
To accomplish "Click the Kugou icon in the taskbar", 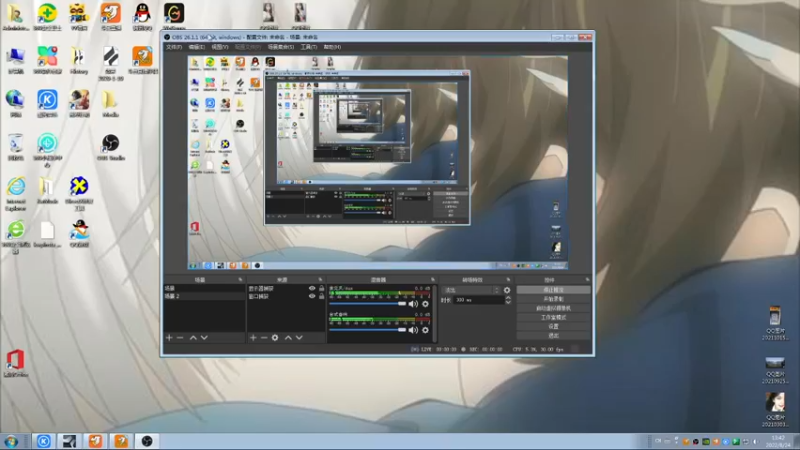I will click(44, 441).
